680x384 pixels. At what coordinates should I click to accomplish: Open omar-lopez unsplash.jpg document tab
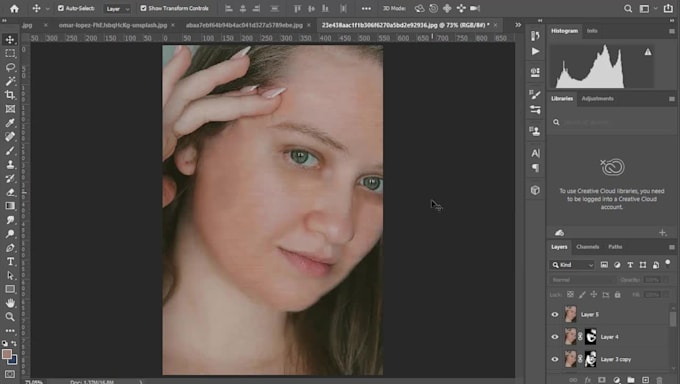click(113, 25)
